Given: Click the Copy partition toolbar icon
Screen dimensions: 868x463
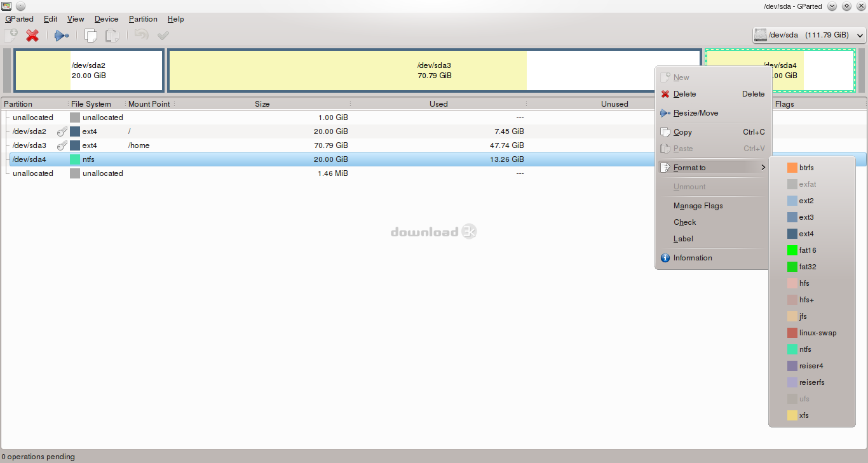Looking at the screenshot, I should coord(91,36).
